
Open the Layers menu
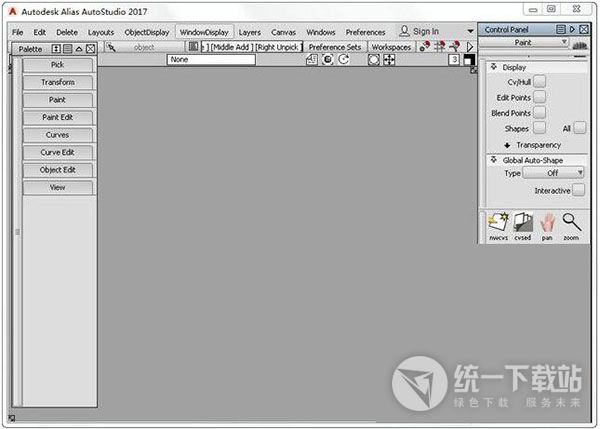249,32
